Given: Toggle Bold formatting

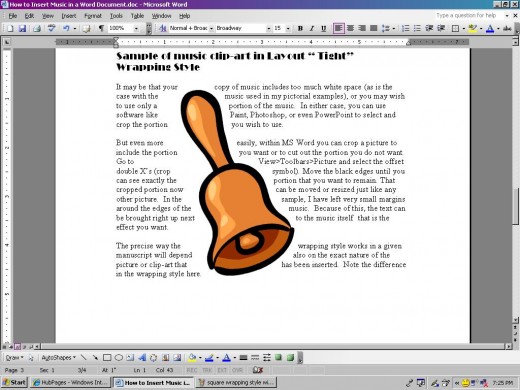Looking at the screenshot, I should click(300, 28).
